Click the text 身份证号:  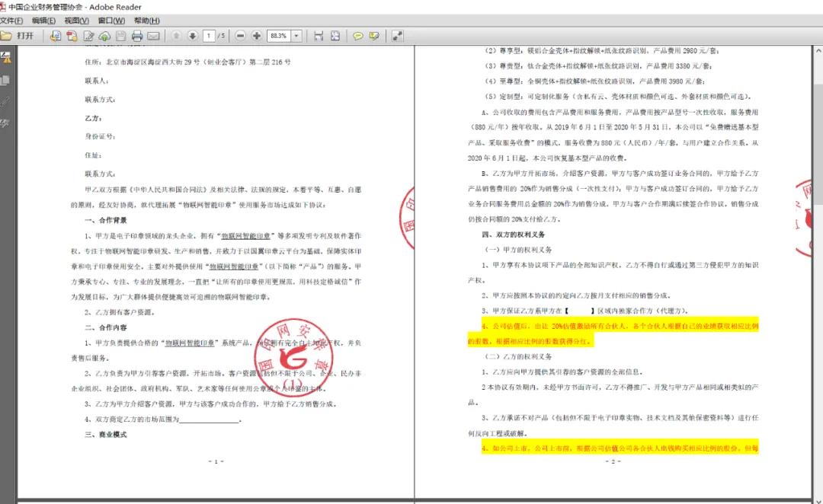tap(100, 136)
